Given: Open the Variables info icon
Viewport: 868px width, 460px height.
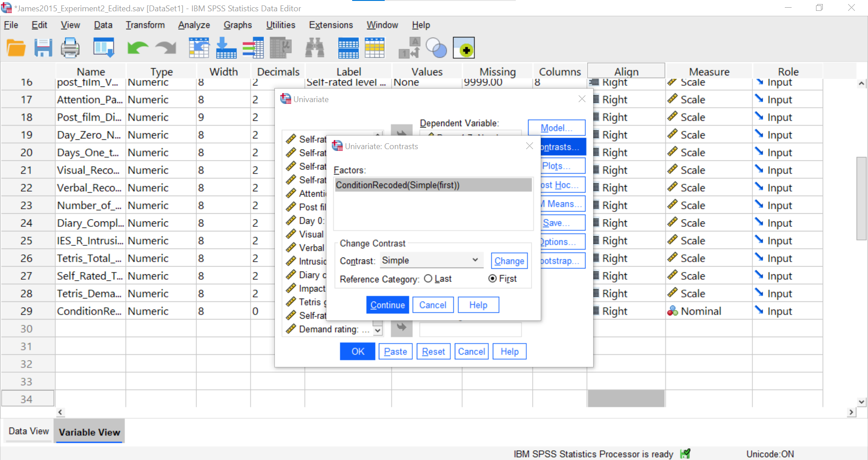Looking at the screenshot, I should pyautogui.click(x=253, y=48).
